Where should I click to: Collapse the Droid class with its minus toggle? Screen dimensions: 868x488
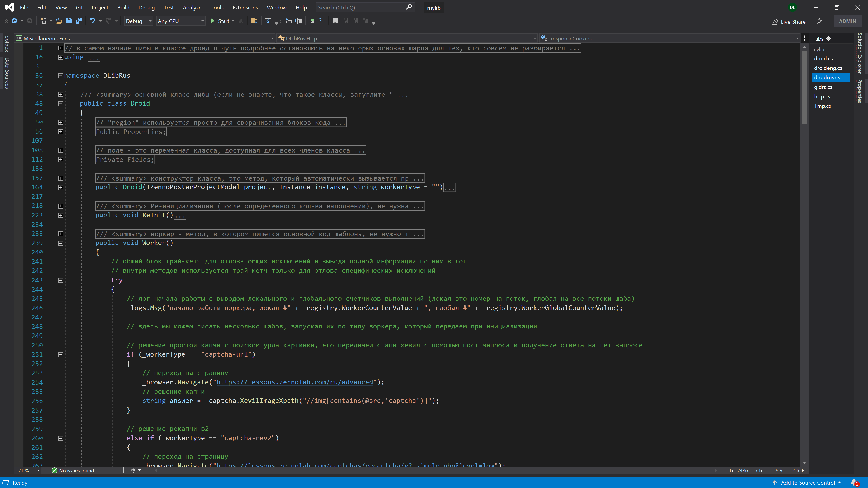pyautogui.click(x=61, y=103)
